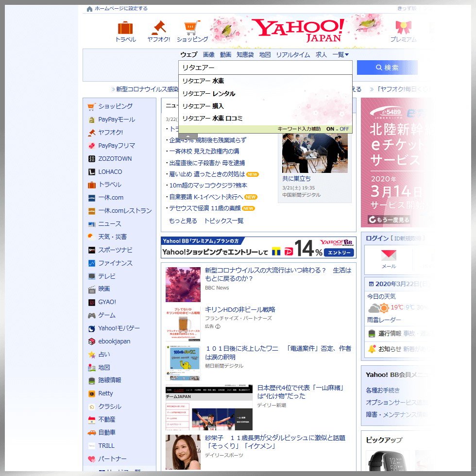
Task: Click the home icon for ホームページに設定する
Action: [x=89, y=9]
